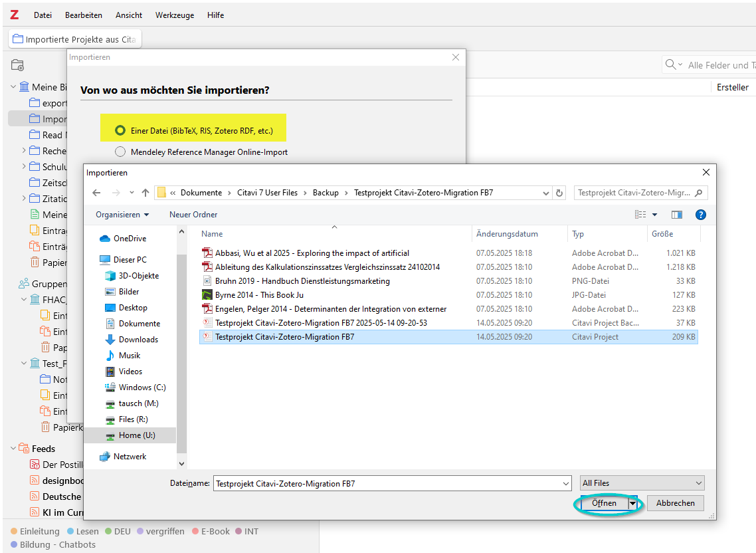Screen dimensions: 756x553
Task: Click Dokumente in the address path
Action: pyautogui.click(x=201, y=193)
